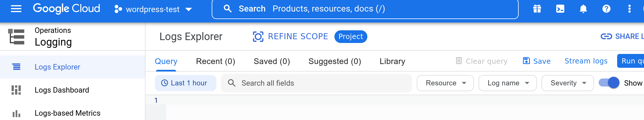
Task: Switch to the Library tab
Action: coord(392,61)
